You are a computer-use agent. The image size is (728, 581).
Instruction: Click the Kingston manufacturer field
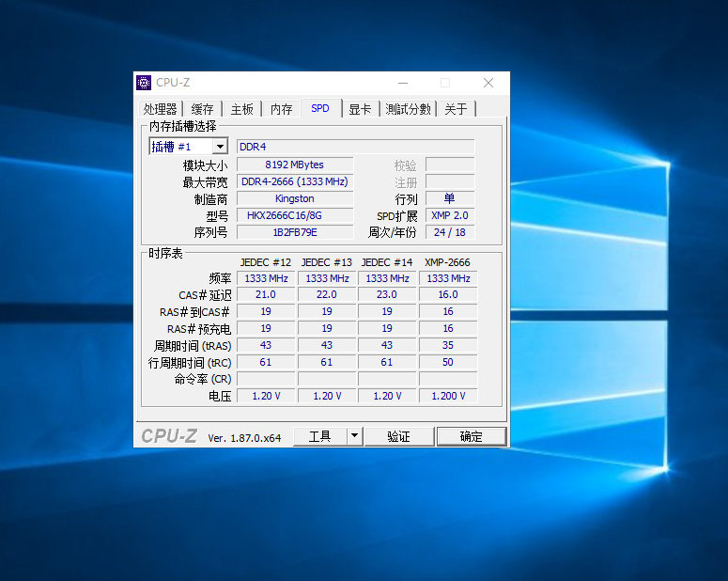coord(295,198)
